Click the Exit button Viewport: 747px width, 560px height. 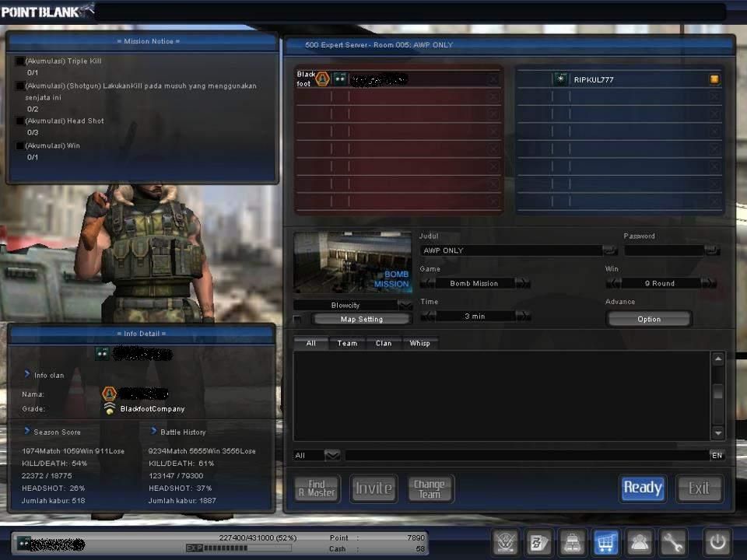[699, 488]
